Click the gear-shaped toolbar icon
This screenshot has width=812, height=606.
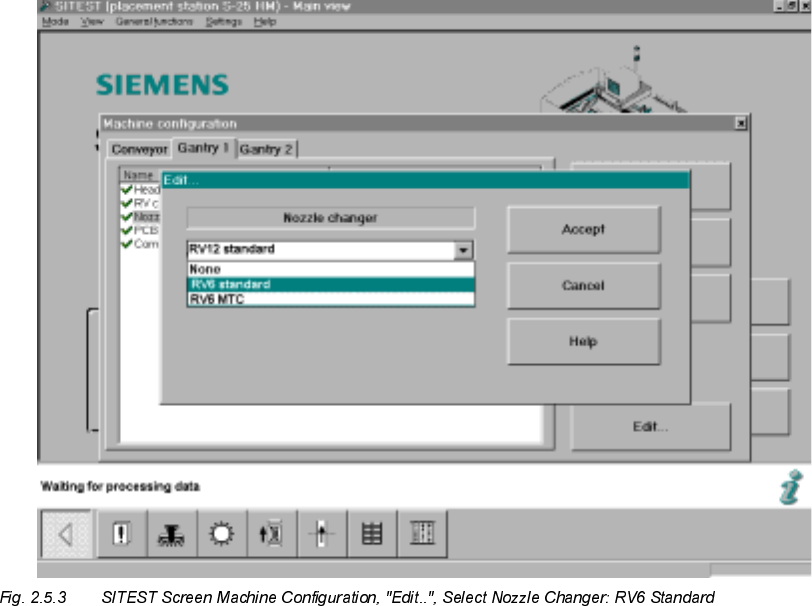221,534
